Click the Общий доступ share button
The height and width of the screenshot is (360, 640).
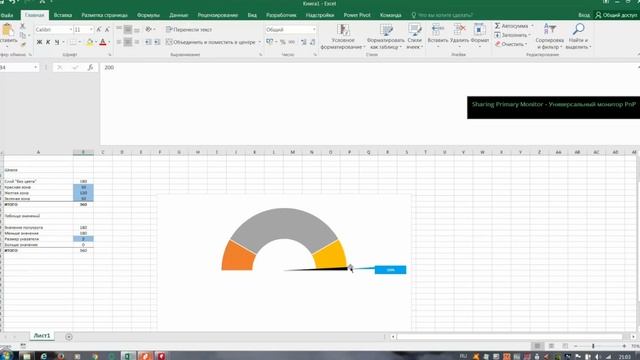pos(616,15)
